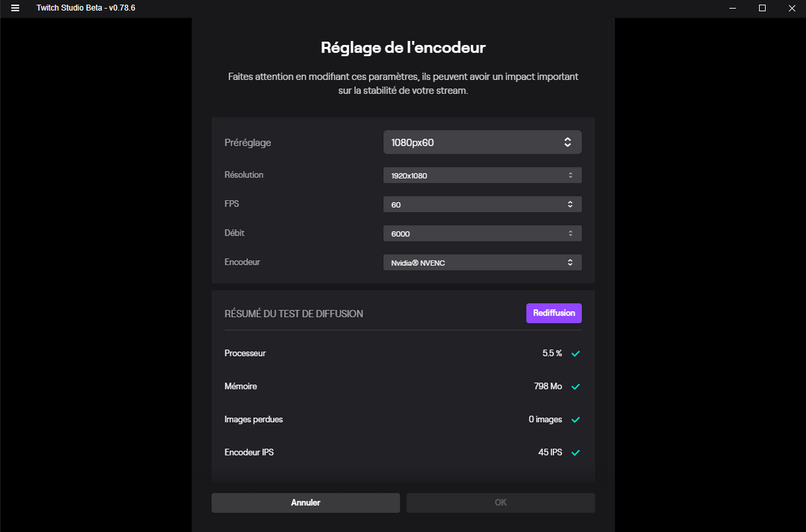Click the greyed-out OK button
This screenshot has height=532, width=806.
click(x=500, y=502)
